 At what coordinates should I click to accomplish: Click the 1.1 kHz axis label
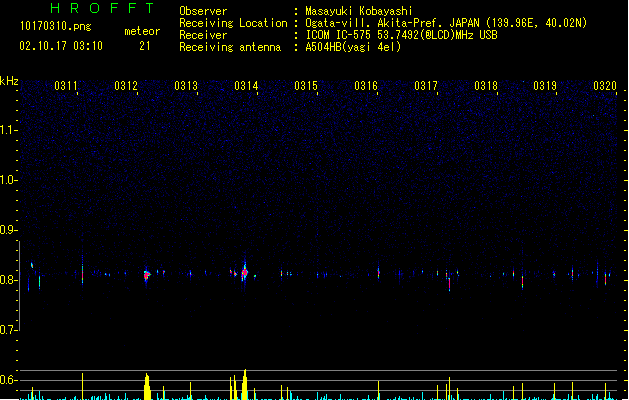point(8,130)
